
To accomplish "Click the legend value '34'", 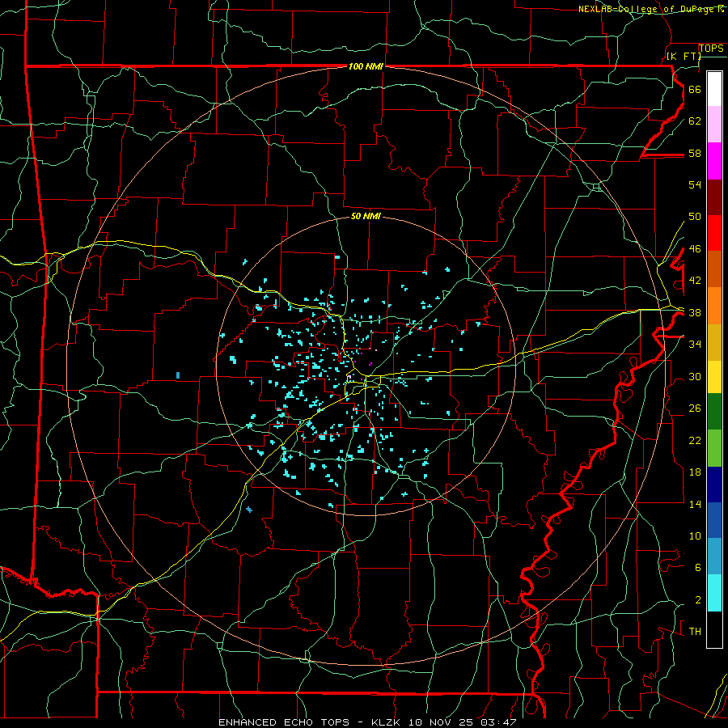I will coord(695,345).
